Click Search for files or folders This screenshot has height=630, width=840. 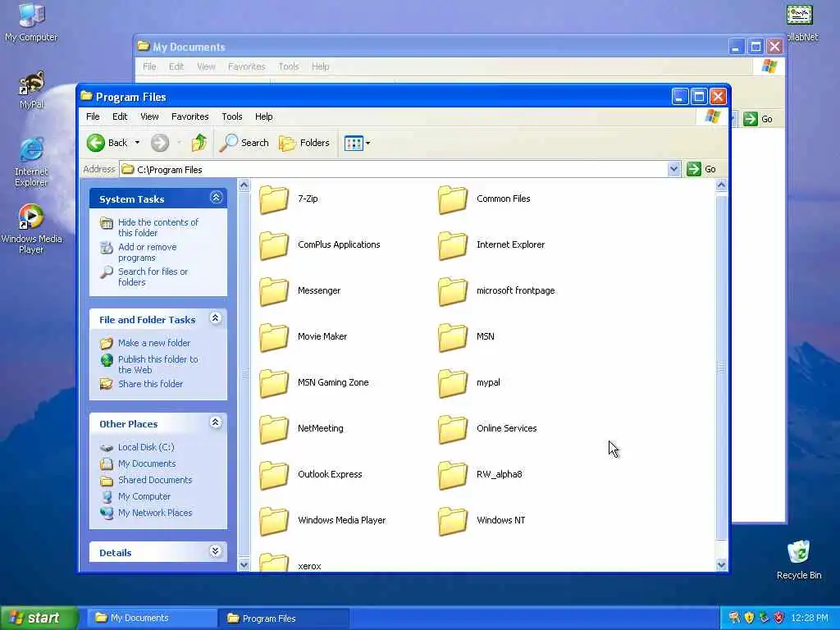(153, 277)
